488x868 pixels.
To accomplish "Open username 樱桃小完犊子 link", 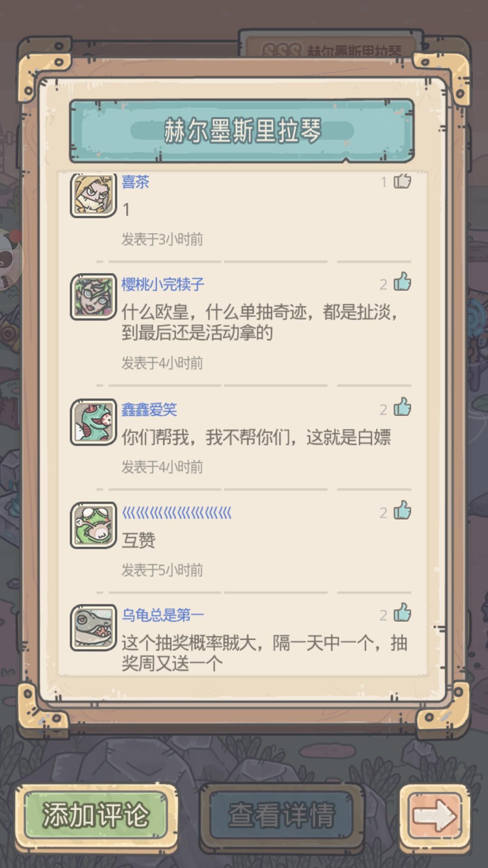I will coord(163,284).
